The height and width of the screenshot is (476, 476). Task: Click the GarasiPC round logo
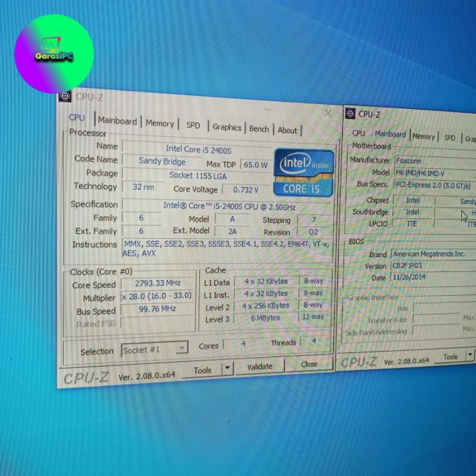click(54, 53)
